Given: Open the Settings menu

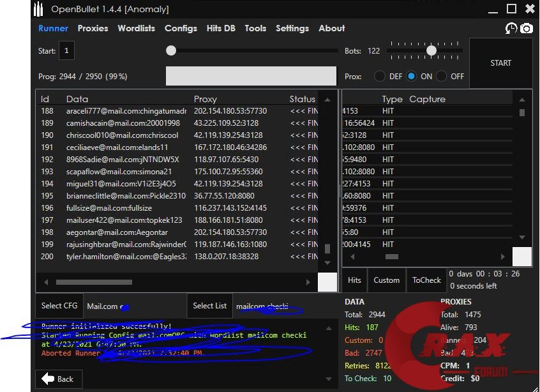Looking at the screenshot, I should click(292, 28).
